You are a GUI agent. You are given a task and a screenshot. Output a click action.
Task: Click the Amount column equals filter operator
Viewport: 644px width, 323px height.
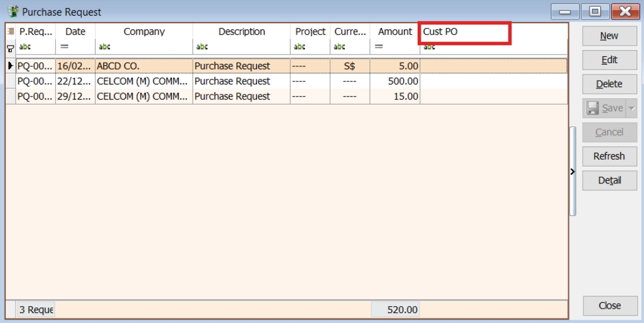pos(378,46)
